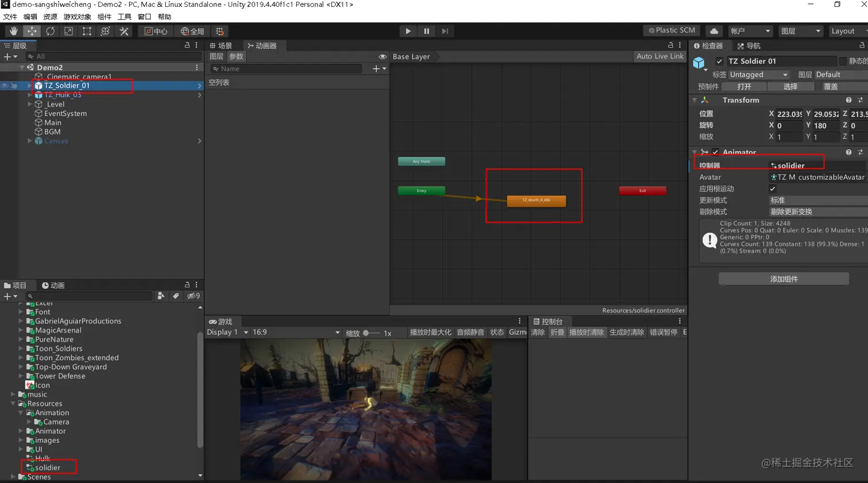Toggle Apply Root Motion checkbox
The width and height of the screenshot is (868, 483).
click(773, 189)
